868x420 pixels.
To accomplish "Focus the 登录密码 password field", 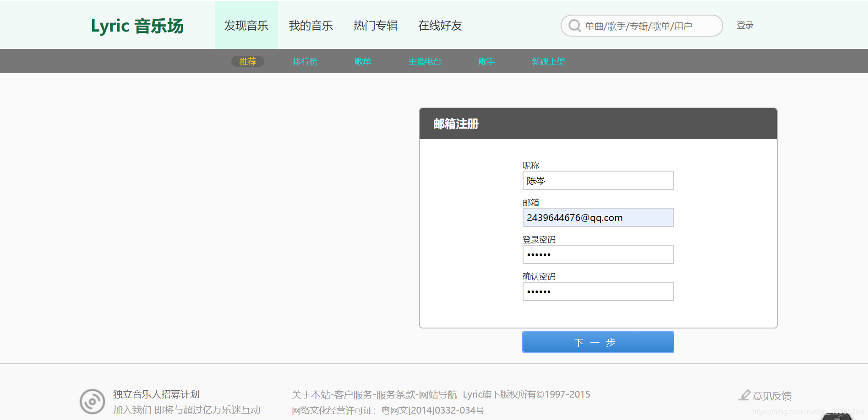I will 598,254.
